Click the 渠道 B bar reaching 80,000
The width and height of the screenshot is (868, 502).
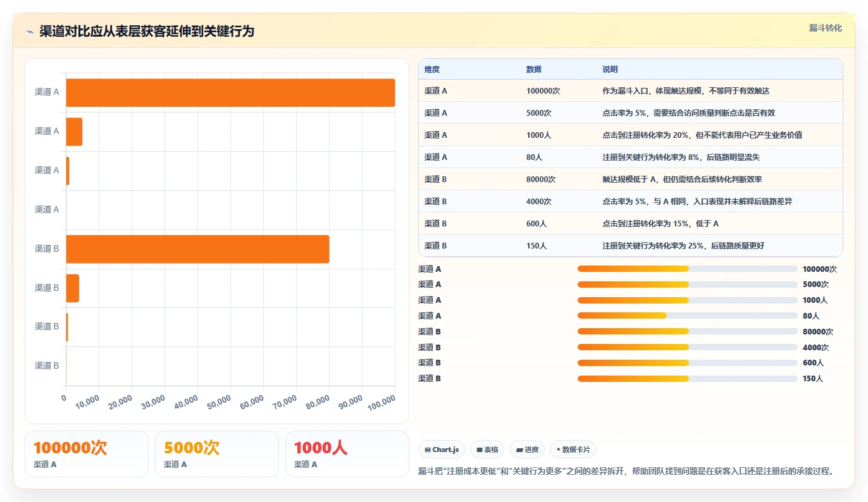point(197,248)
